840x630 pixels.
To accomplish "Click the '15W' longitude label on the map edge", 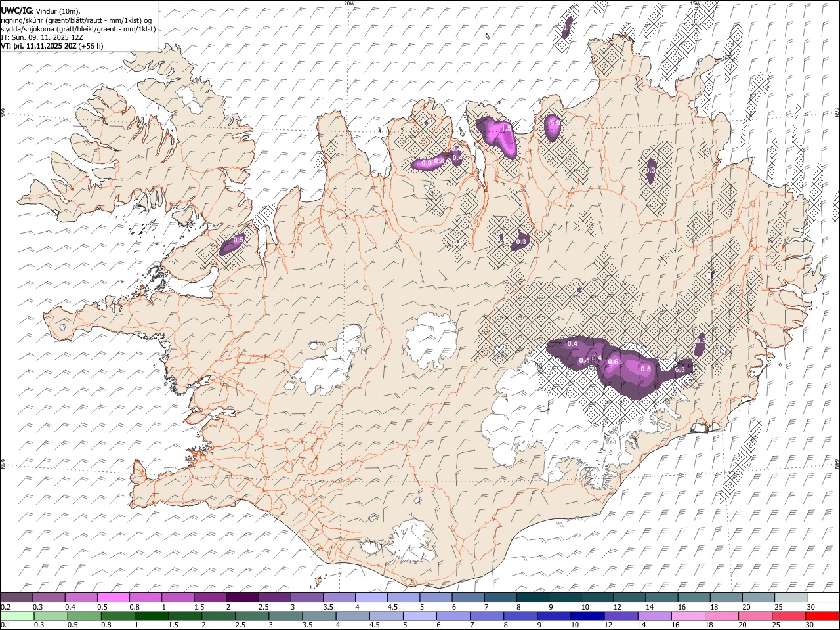I will pyautogui.click(x=695, y=3).
